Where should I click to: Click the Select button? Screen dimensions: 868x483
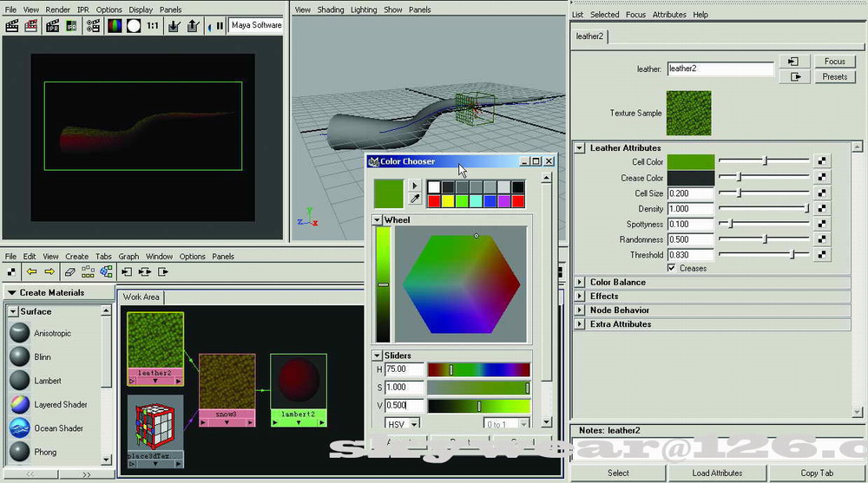[618, 473]
